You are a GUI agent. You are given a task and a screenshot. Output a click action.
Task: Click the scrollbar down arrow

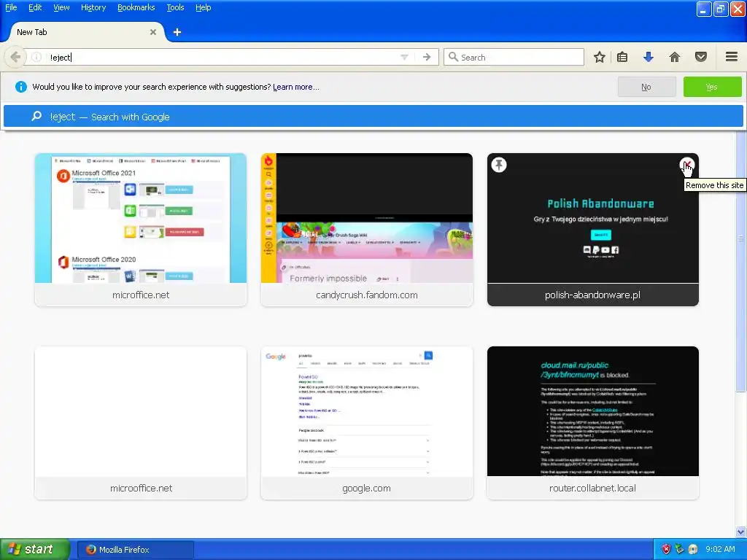(741, 532)
